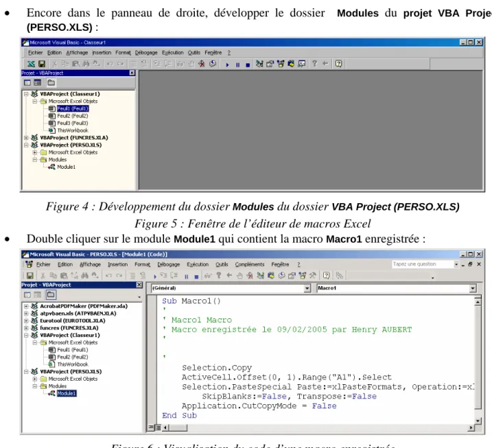
Task: Click Quick Watch glasses icon in PERSO.XLS window
Action: pyautogui.click(x=208, y=275)
